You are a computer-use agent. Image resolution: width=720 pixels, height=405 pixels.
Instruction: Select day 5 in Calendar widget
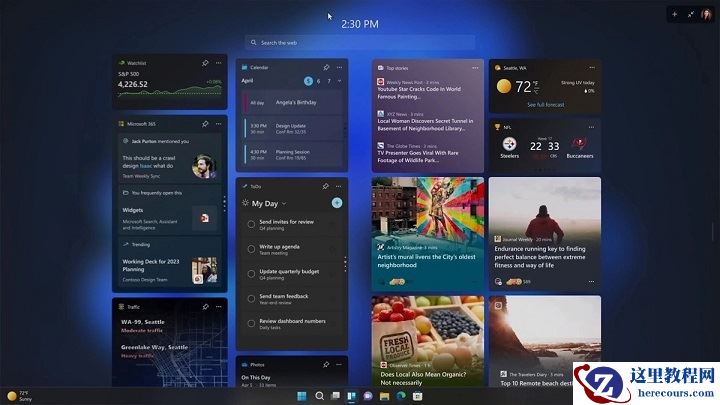click(x=308, y=81)
